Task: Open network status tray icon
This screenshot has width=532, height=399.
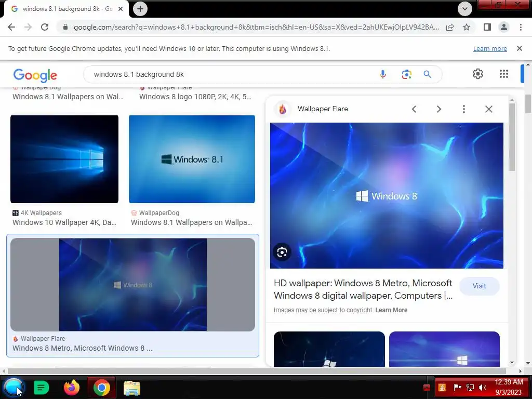Action: tap(470, 388)
